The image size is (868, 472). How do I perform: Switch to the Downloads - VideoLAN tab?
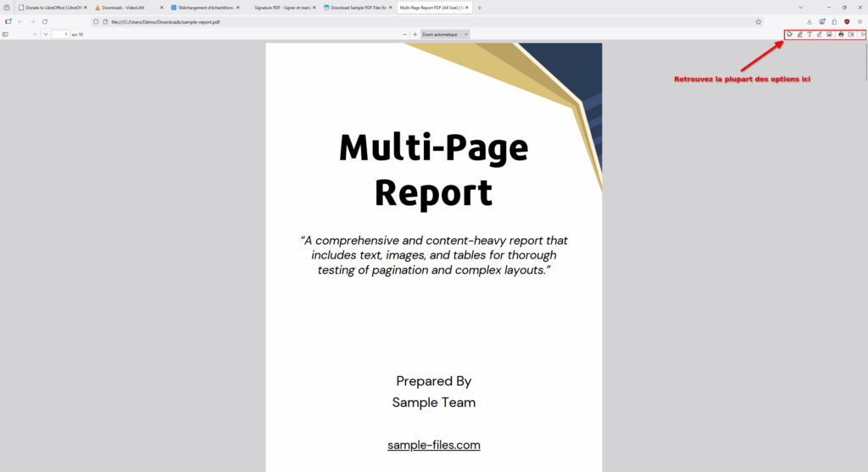[x=127, y=8]
